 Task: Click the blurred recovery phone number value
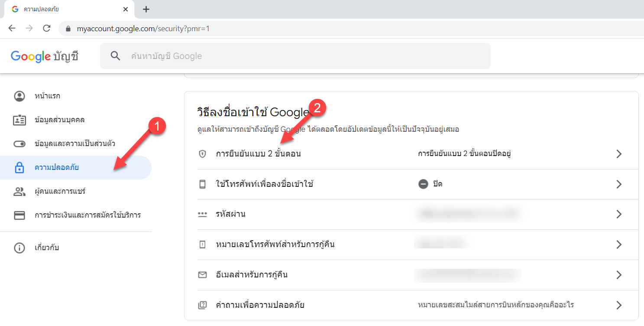(442, 243)
